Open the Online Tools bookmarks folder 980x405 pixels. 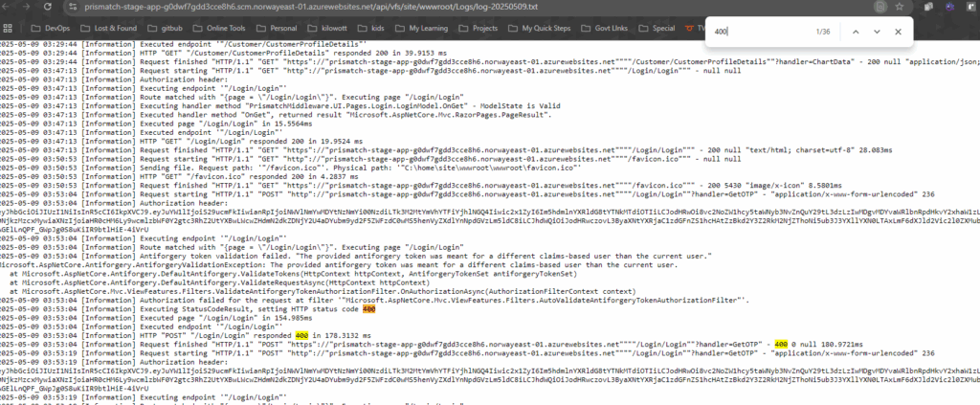point(220,28)
